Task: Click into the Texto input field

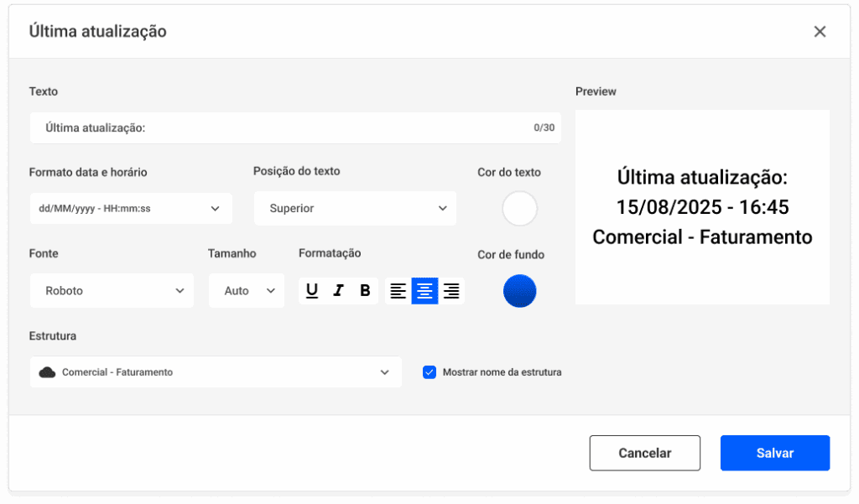Action: (x=277, y=128)
